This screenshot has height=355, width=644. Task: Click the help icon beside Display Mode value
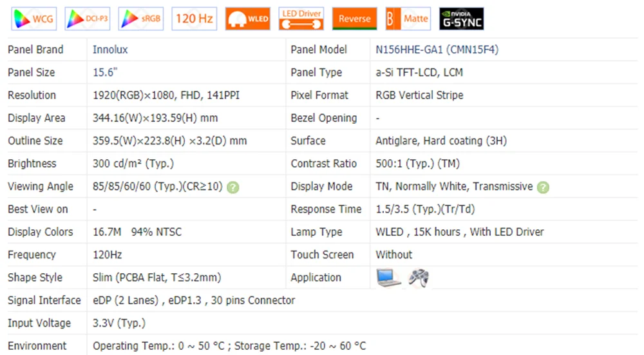543,187
